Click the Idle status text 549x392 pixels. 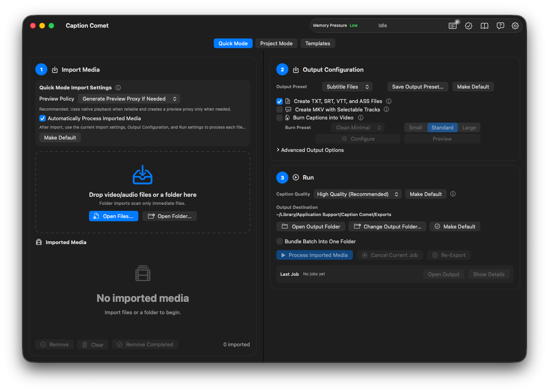383,26
